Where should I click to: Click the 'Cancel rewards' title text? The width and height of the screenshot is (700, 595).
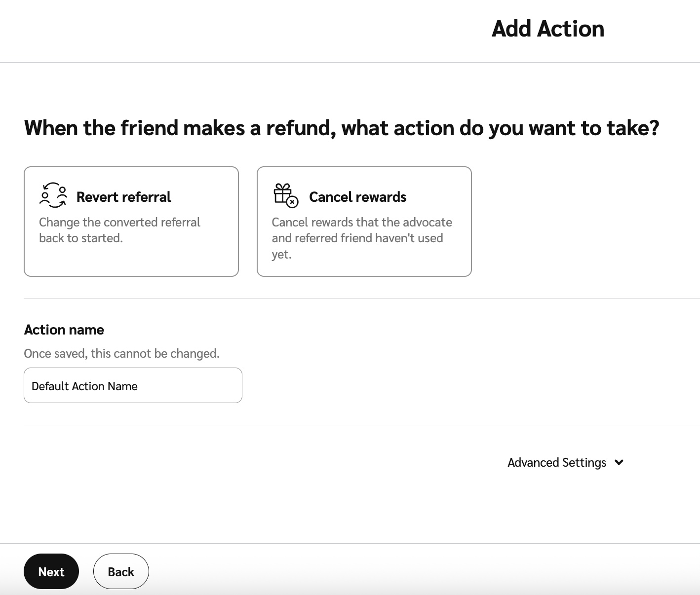coord(357,197)
